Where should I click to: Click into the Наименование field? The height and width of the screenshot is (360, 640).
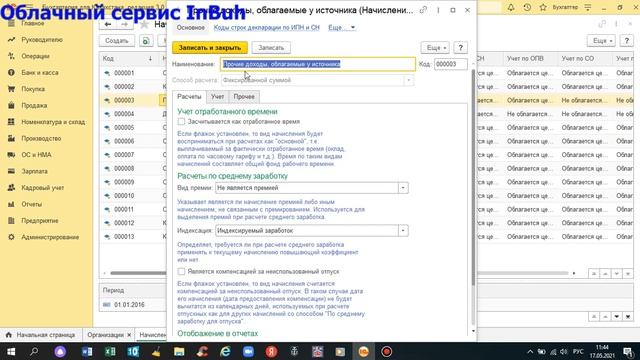click(x=318, y=64)
